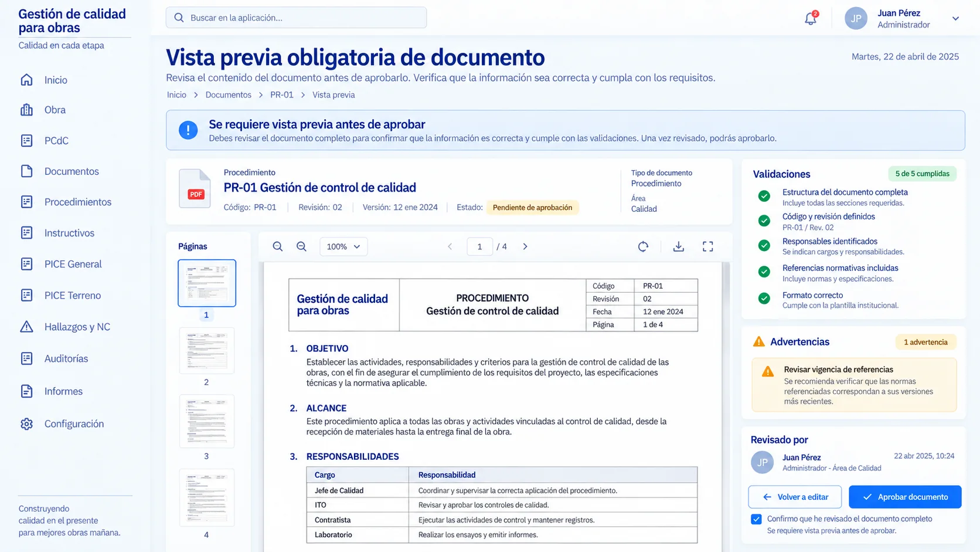Go to the previous page arrow

tap(450, 246)
